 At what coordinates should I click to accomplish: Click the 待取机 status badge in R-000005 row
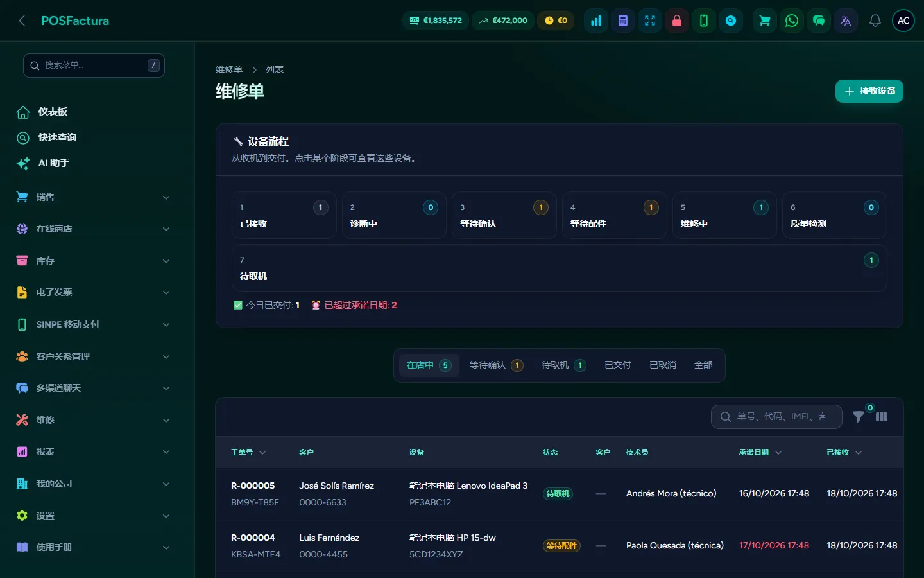coord(558,494)
